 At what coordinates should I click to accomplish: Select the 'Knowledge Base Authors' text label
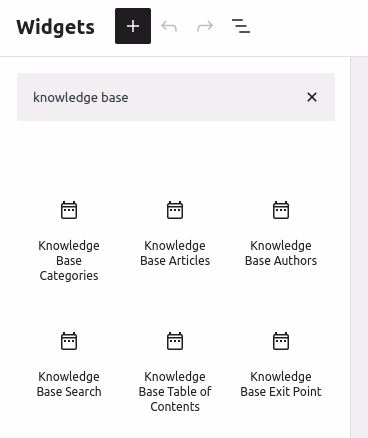coord(281,253)
